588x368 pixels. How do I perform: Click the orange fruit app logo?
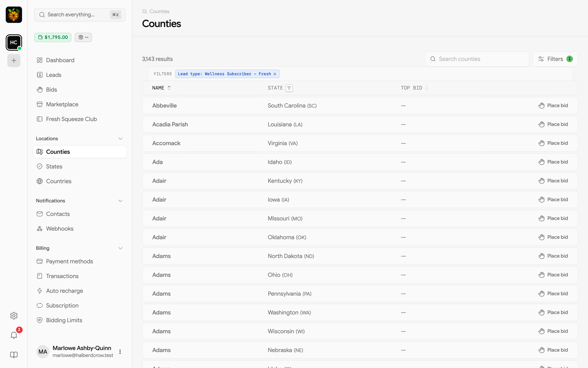(14, 15)
